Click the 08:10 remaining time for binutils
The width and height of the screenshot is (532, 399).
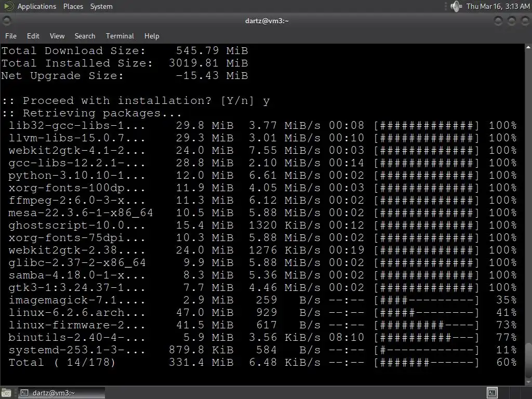(347, 338)
